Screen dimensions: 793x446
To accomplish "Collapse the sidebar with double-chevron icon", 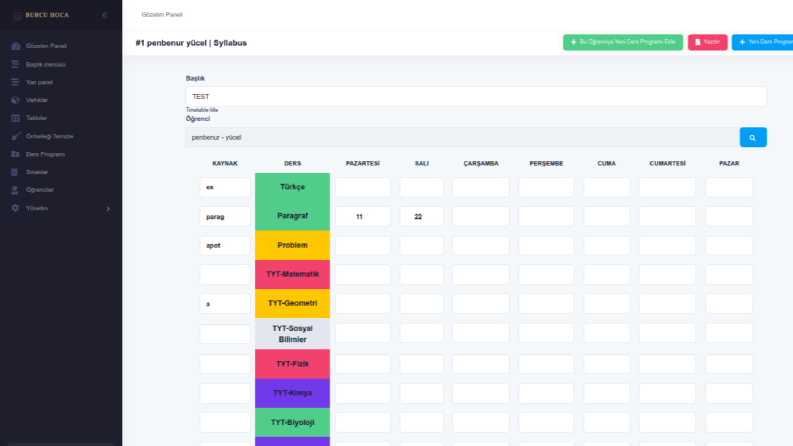I will [x=105, y=15].
